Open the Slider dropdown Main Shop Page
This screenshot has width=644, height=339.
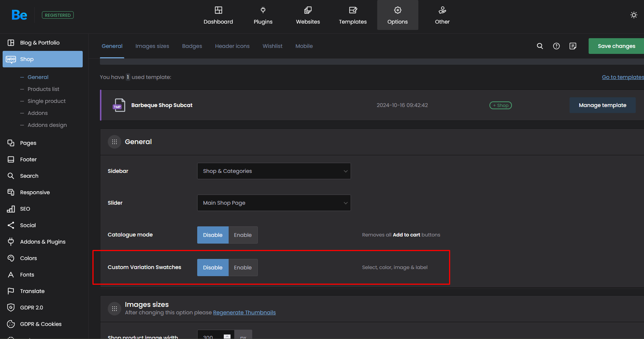[274, 203]
